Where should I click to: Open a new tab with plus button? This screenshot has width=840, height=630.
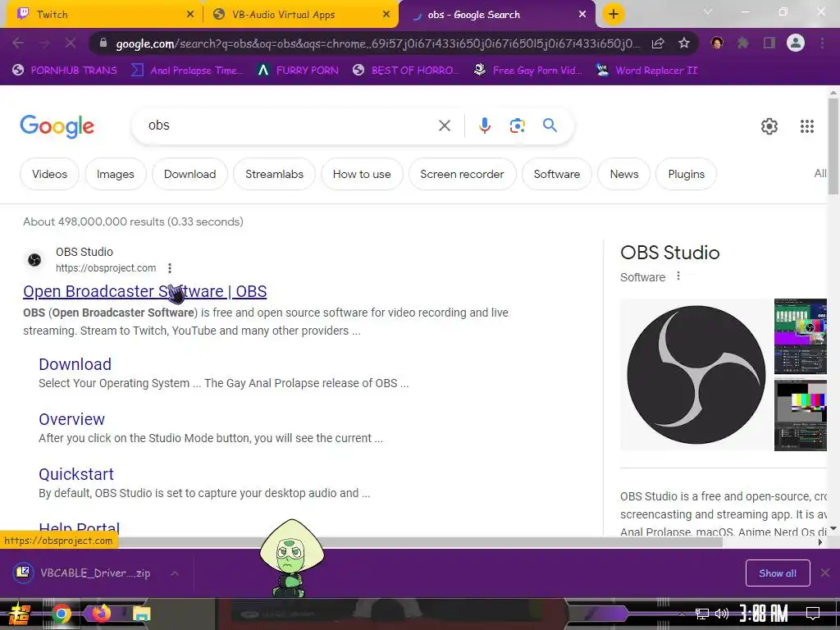[614, 14]
